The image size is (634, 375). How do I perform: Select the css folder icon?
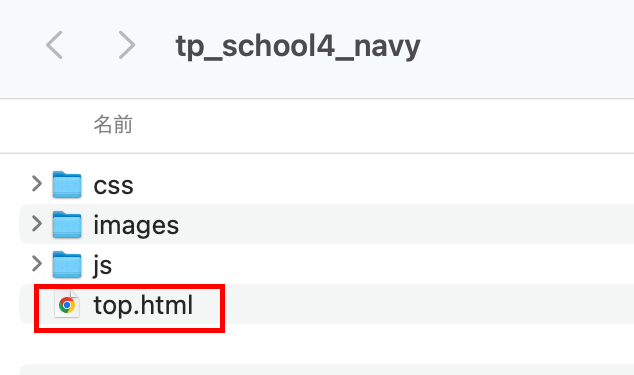point(67,184)
